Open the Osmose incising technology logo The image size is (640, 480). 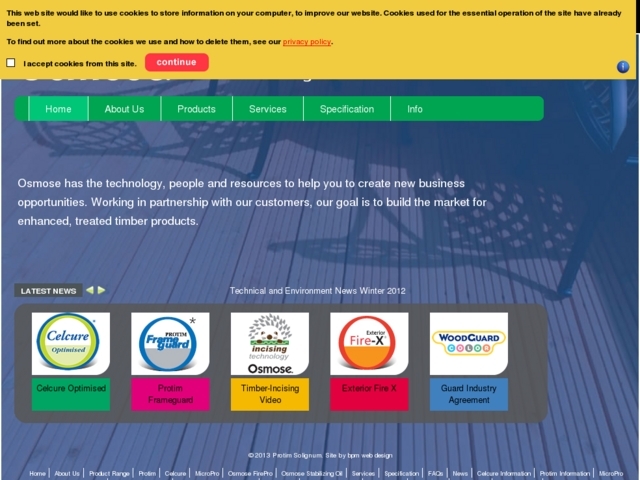(x=269, y=343)
